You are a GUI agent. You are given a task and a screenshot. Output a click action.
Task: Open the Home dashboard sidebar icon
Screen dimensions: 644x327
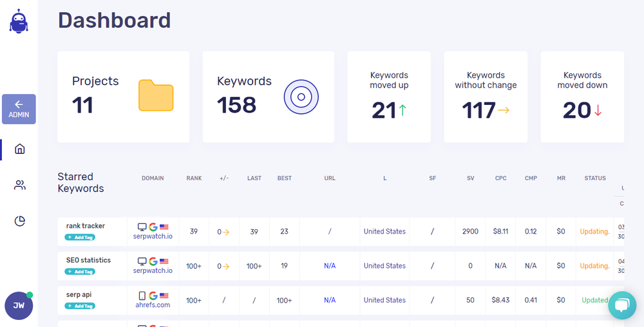pos(20,149)
